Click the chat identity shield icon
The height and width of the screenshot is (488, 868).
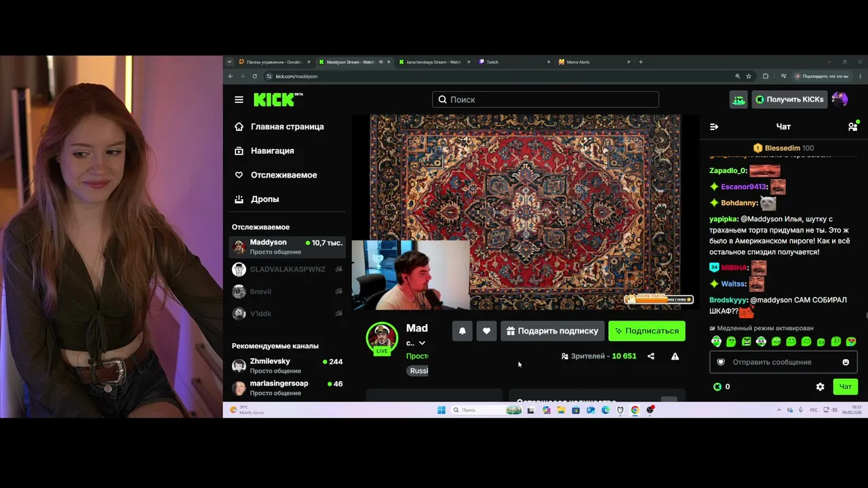(x=721, y=362)
